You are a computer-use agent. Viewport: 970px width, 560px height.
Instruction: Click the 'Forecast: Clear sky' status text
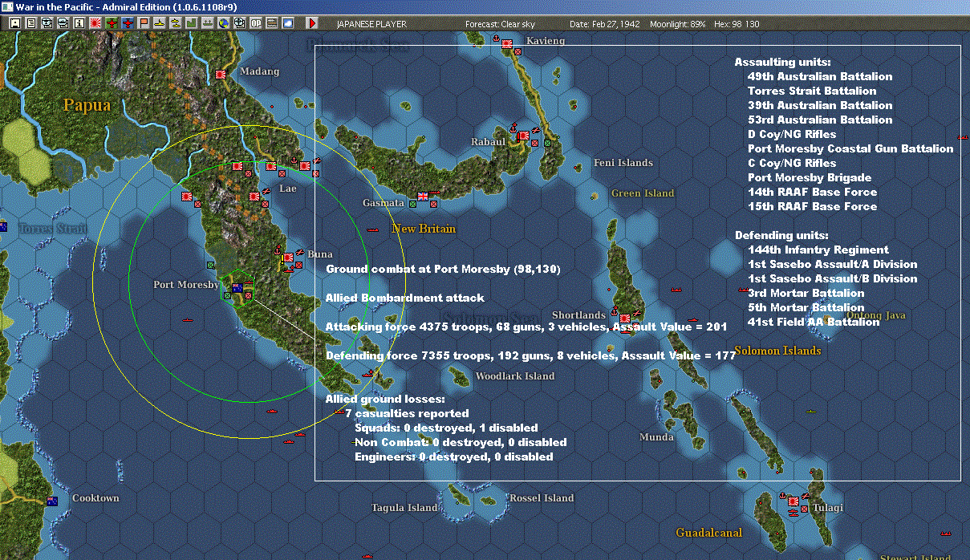click(500, 24)
